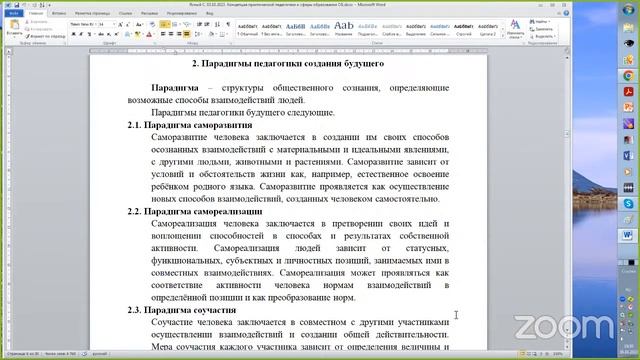This screenshot has width=640, height=360.
Task: Switch to the Insert (Вставка) tab
Action: point(59,13)
